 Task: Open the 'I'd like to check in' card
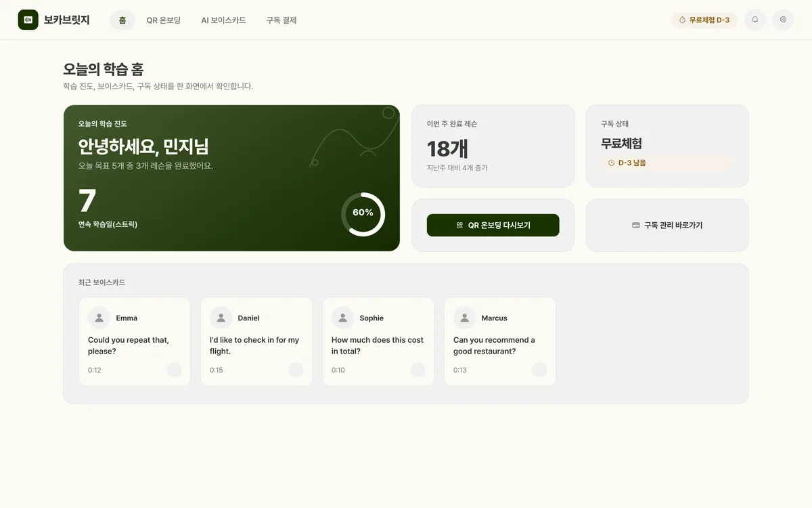[x=256, y=341]
